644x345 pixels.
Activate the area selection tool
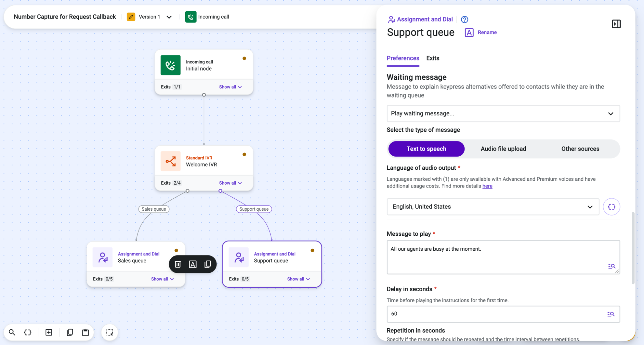pos(110,332)
